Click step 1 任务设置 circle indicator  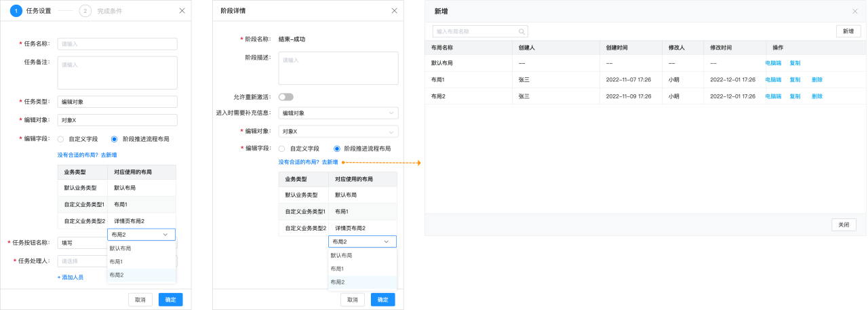click(16, 11)
